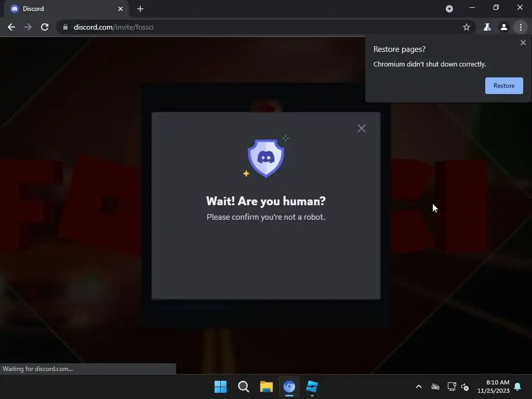The height and width of the screenshot is (399, 532).
Task: Open network status tray icon
Action: [x=451, y=387]
